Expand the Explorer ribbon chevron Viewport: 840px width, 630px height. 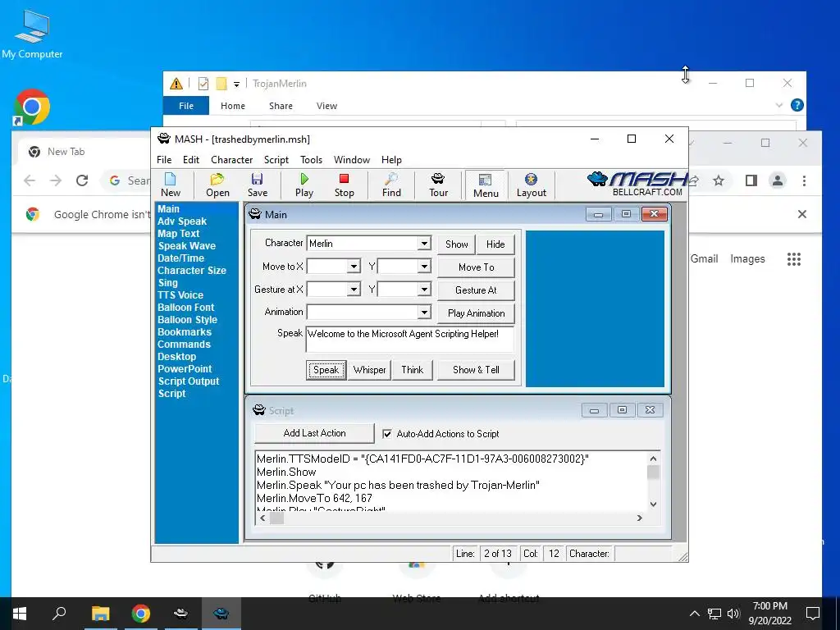click(x=779, y=105)
